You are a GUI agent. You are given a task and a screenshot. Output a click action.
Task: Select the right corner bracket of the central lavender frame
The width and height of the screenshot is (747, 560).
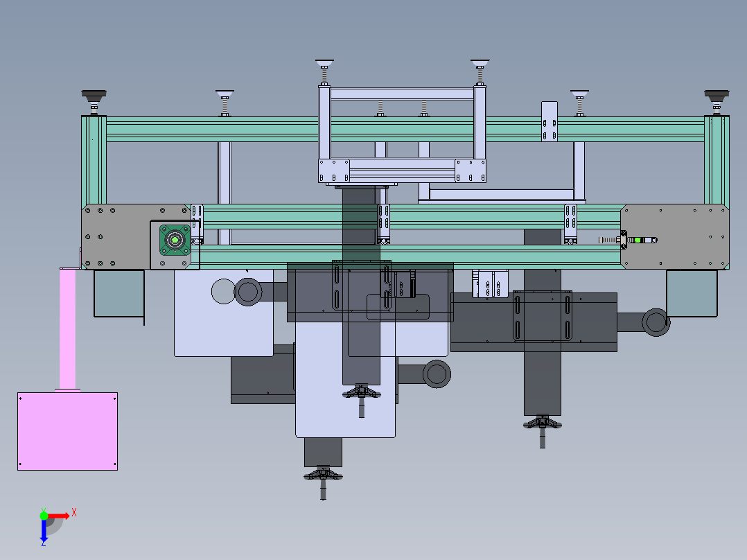pyautogui.click(x=471, y=171)
